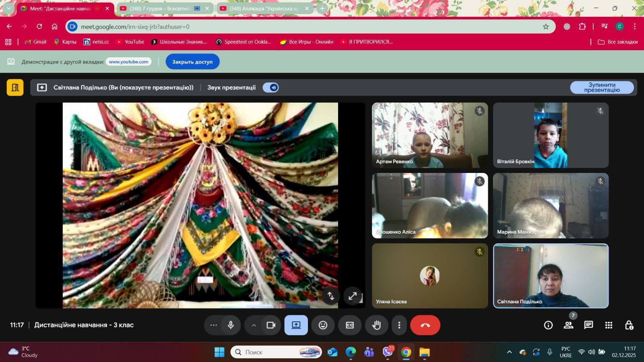
Task: Expand hidden system tray icons
Action: click(509, 352)
